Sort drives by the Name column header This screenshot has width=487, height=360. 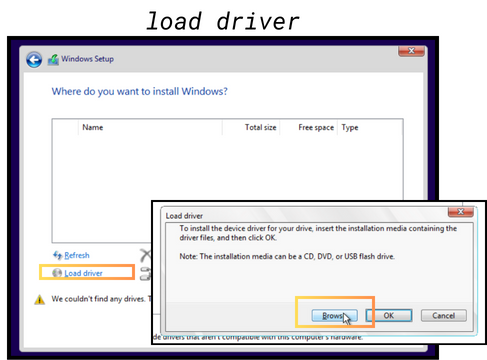pos(150,127)
